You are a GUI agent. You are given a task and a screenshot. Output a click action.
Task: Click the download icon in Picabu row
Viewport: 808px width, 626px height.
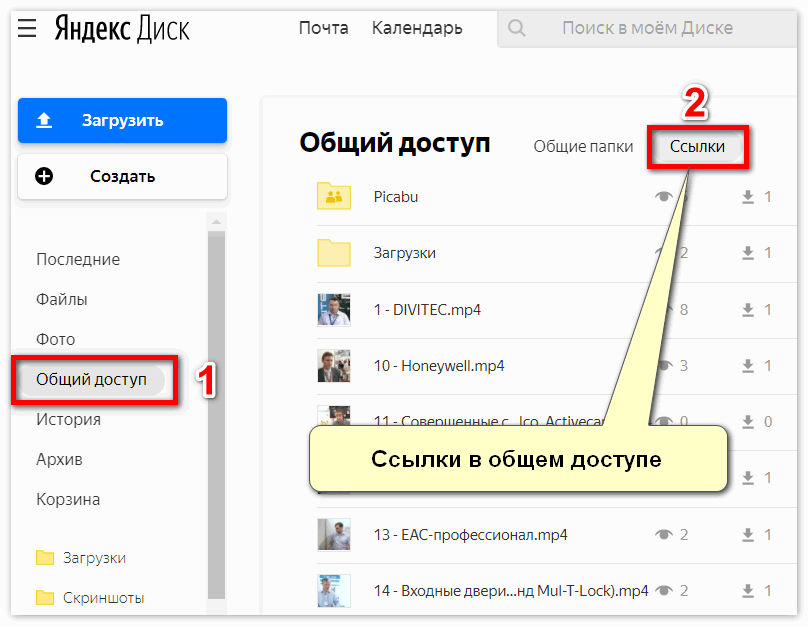pyautogui.click(x=748, y=197)
